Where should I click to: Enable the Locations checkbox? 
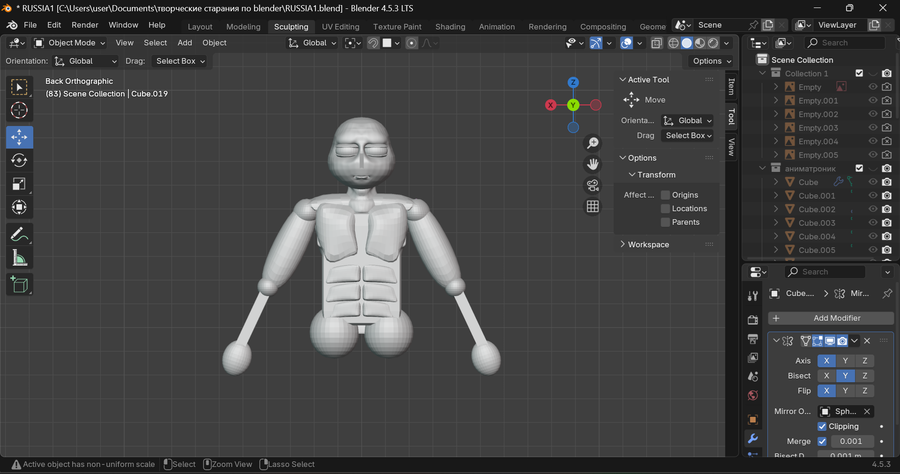tap(665, 209)
